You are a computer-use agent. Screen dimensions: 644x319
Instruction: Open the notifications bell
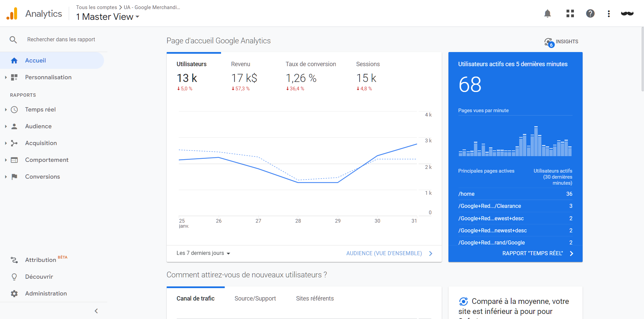coord(547,13)
